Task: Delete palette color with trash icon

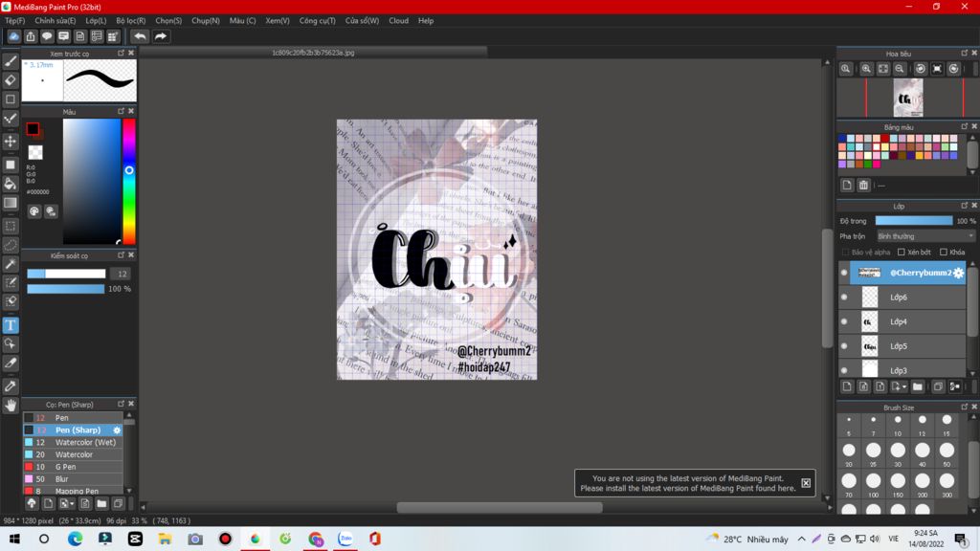Action: point(864,185)
